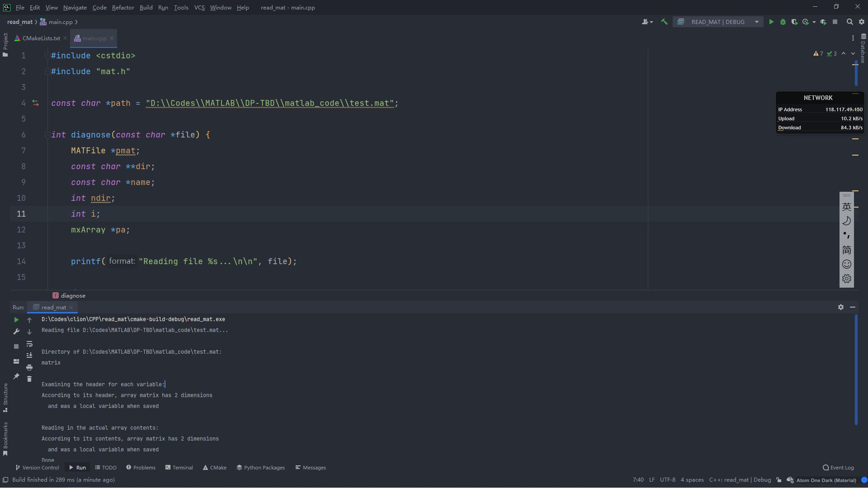Open Run panel settings gear

[841, 307]
